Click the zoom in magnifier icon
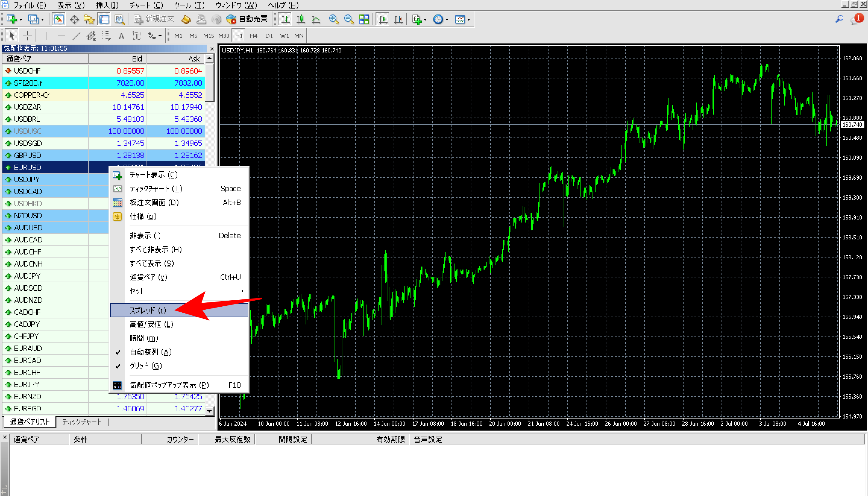 [333, 19]
